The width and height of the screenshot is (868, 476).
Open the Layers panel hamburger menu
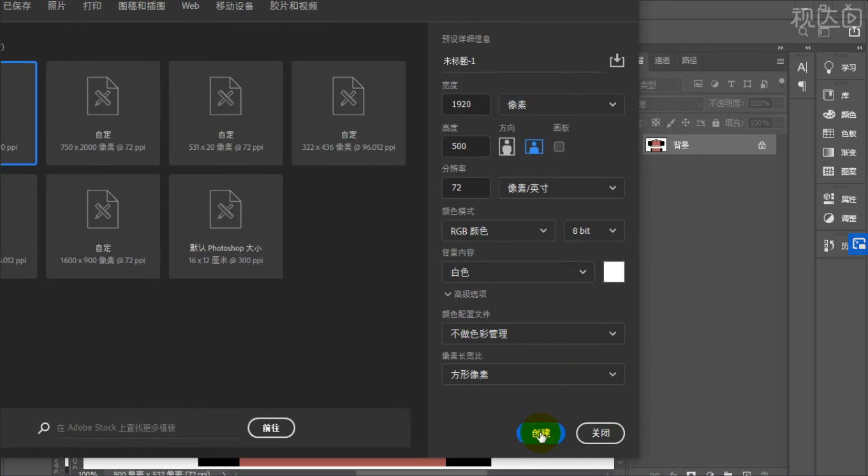pyautogui.click(x=780, y=61)
